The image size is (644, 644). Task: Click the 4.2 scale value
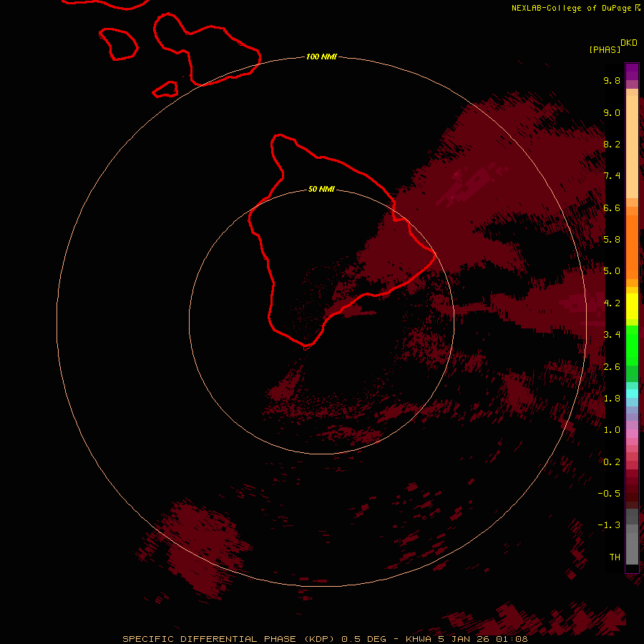point(612,303)
